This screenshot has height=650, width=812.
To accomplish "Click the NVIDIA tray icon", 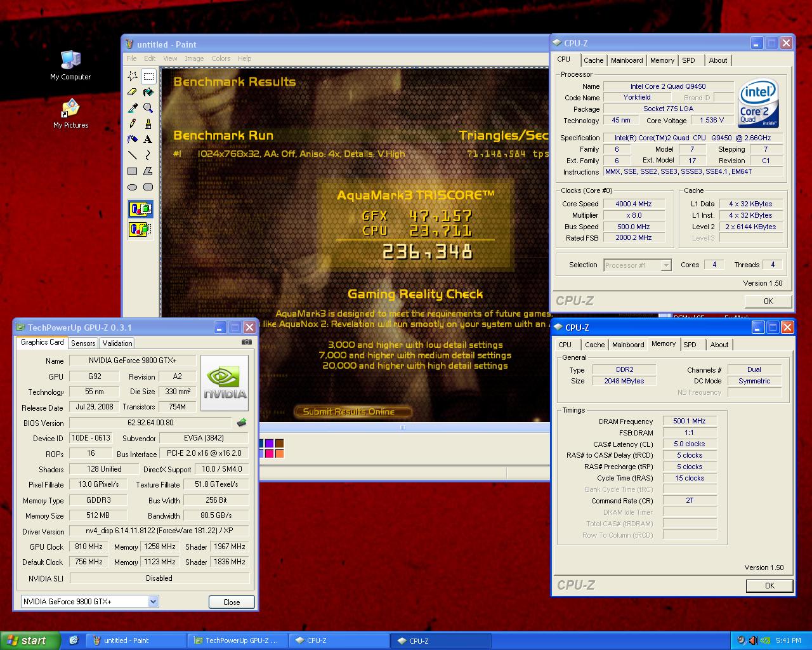I will (x=766, y=640).
